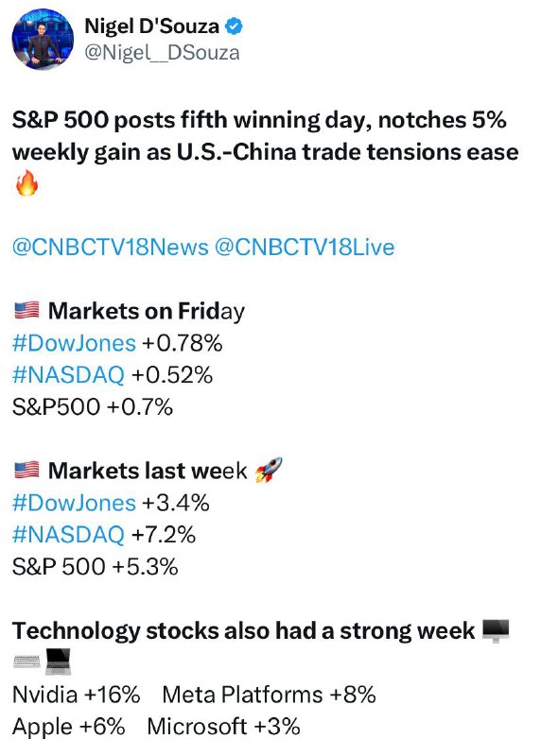The image size is (541, 756).
Task: Open #DowJones hashtag showing +0.78%
Action: [75, 343]
